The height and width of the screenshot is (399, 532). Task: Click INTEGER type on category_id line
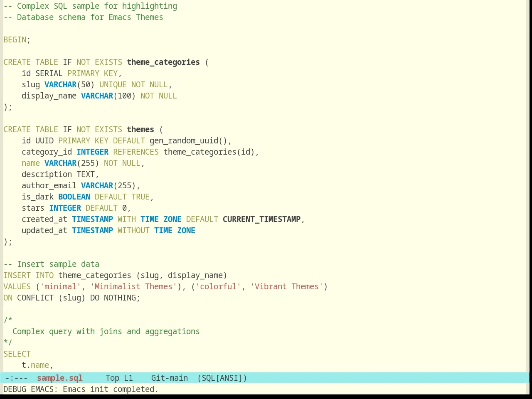(92, 152)
